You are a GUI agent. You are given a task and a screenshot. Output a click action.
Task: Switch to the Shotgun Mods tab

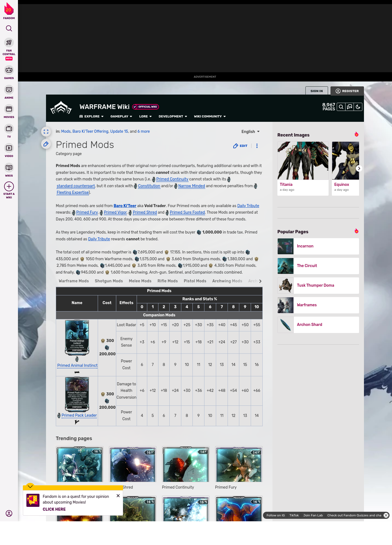pyautogui.click(x=109, y=281)
